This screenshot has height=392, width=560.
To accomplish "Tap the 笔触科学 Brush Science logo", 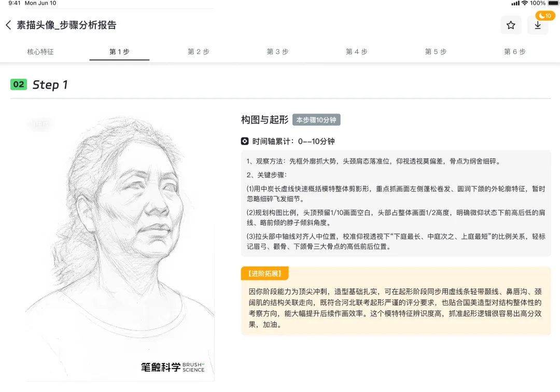I will [x=173, y=367].
